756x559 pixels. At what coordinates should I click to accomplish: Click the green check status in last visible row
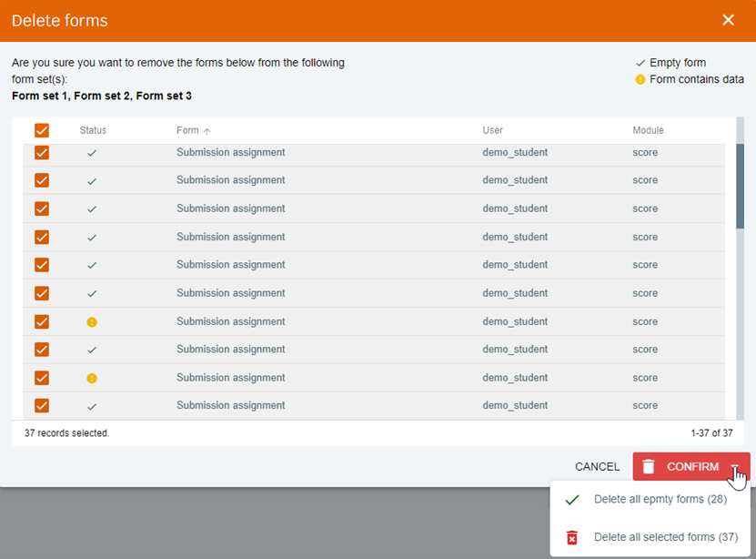92,407
